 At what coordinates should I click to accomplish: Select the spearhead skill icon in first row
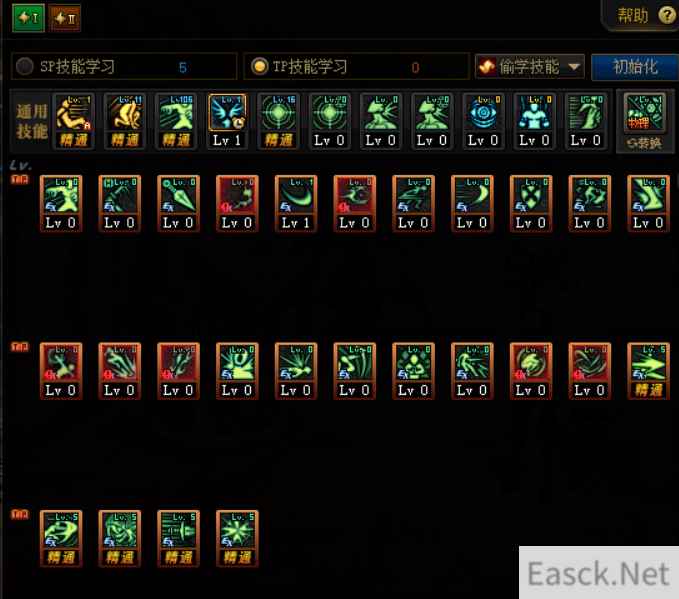tap(178, 203)
